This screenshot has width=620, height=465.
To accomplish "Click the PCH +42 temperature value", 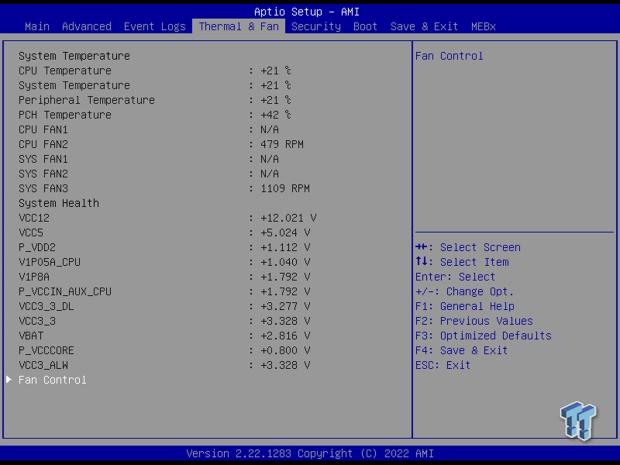I will pos(276,115).
